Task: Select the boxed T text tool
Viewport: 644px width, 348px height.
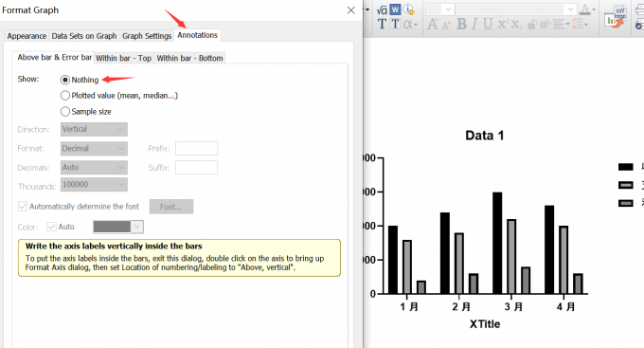Action: tap(395, 24)
